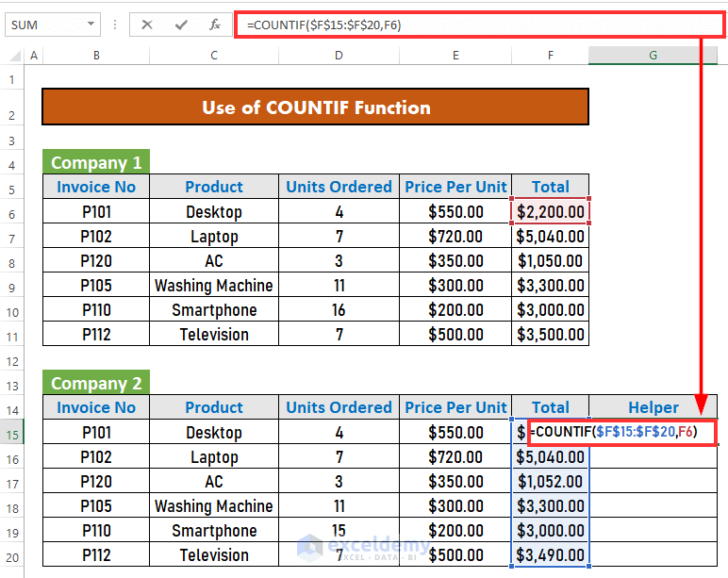Select Company 1 $3,300.00 in row 9

tap(550, 286)
